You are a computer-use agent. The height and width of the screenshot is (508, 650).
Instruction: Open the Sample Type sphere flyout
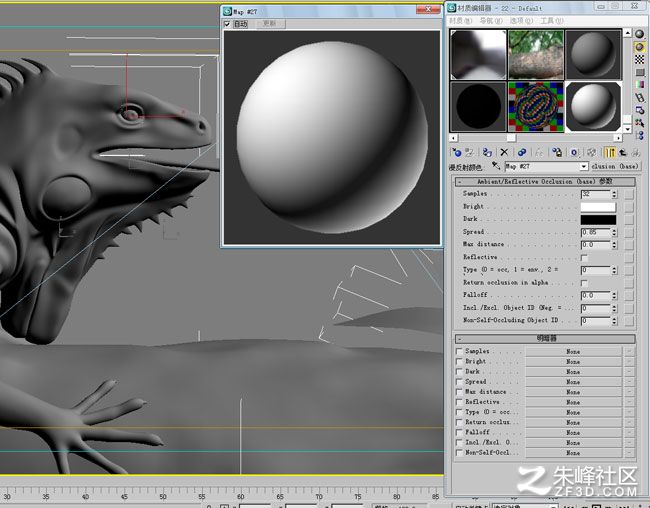(x=640, y=34)
